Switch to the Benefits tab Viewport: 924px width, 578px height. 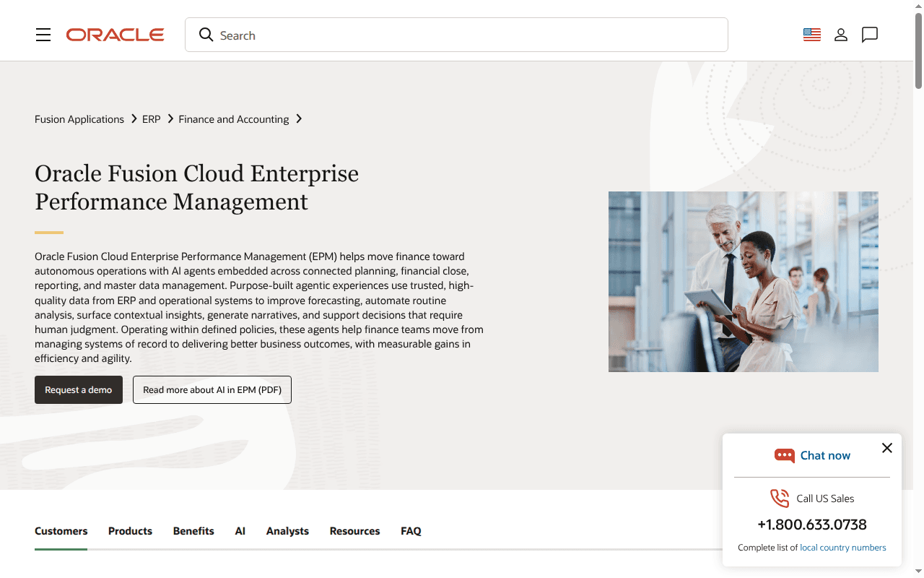click(x=193, y=531)
